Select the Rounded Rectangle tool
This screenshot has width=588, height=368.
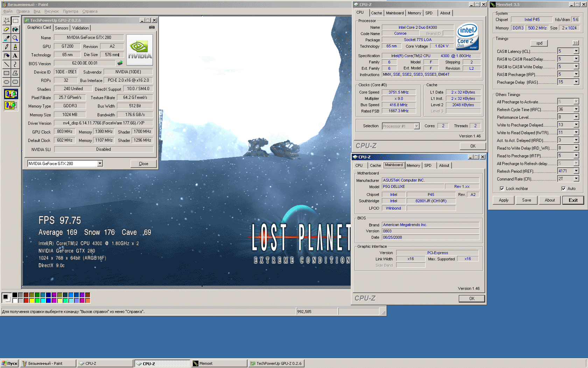click(15, 82)
